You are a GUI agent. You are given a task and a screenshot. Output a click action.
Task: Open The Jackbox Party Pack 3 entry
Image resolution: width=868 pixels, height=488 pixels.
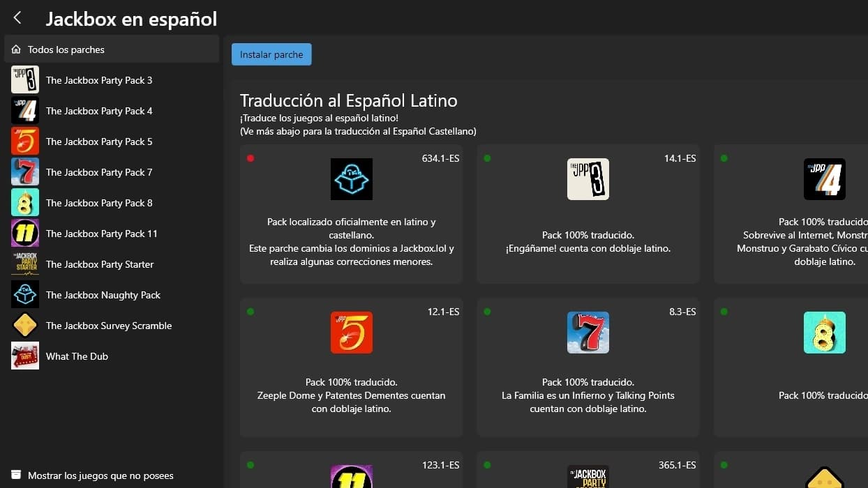pyautogui.click(x=112, y=79)
